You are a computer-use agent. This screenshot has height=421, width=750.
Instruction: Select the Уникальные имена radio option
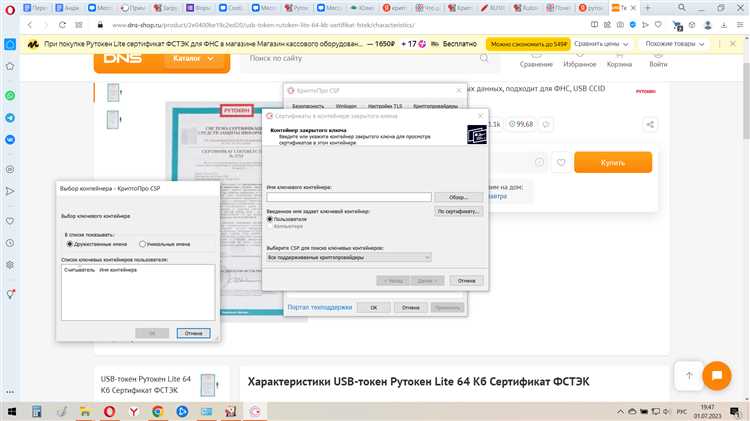coord(142,244)
